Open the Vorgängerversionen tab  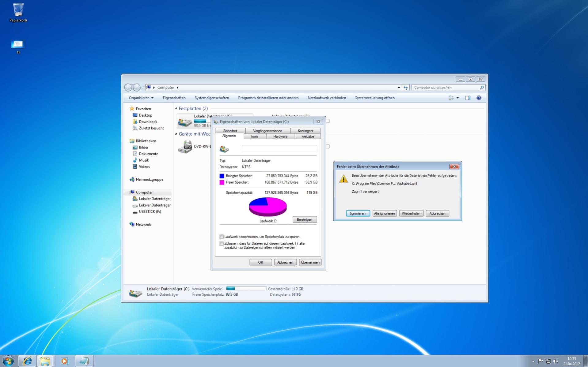pos(267,131)
